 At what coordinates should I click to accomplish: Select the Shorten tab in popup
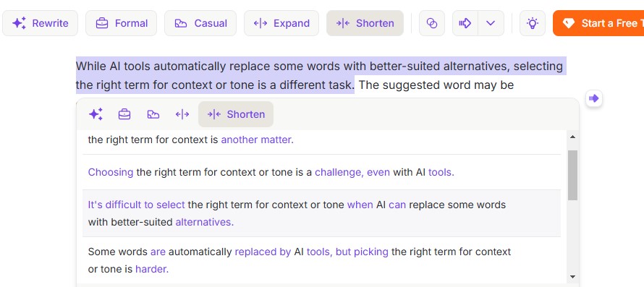[236, 114]
